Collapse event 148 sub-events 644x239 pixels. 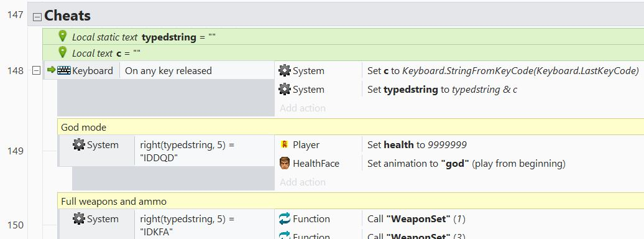pyautogui.click(x=36, y=71)
